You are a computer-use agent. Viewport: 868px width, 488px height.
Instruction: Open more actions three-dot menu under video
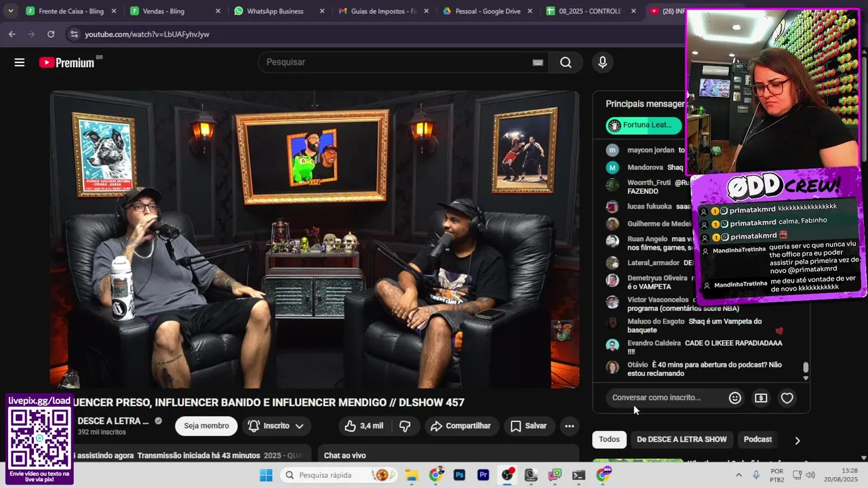click(x=570, y=426)
